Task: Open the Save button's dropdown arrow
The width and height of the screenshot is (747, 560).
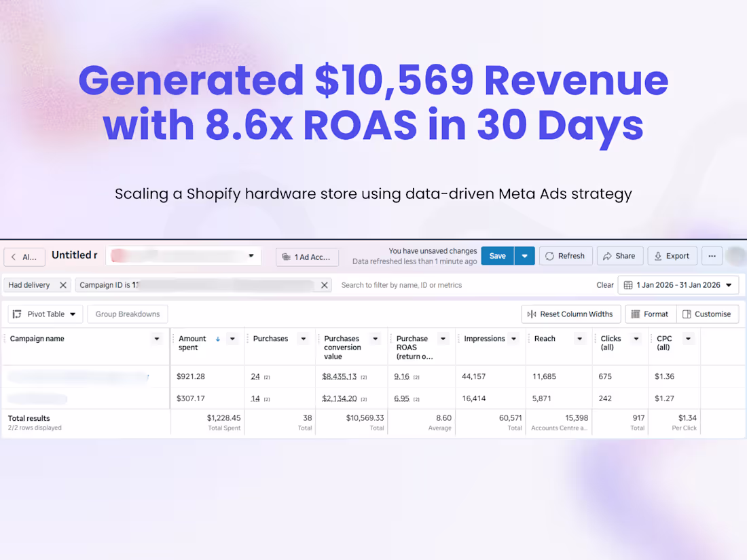Action: pyautogui.click(x=524, y=256)
